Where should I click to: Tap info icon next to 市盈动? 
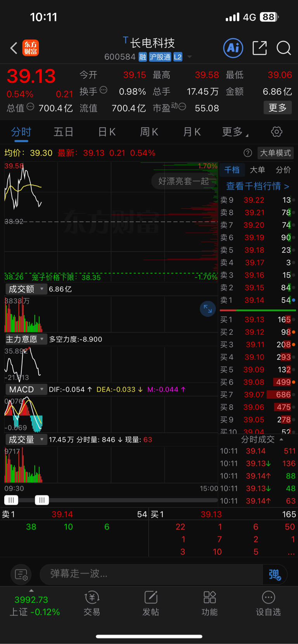(182, 107)
